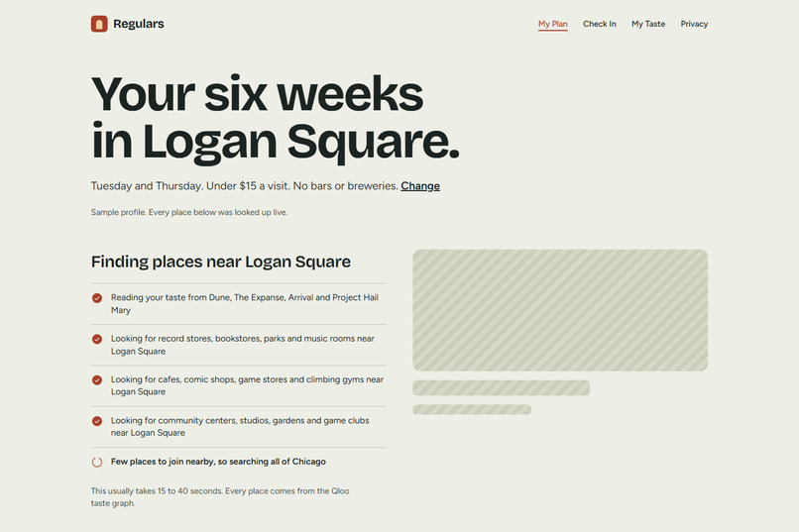Select the 'Looking for community centers, studios' row
The height and width of the screenshot is (532, 799).
(x=239, y=427)
